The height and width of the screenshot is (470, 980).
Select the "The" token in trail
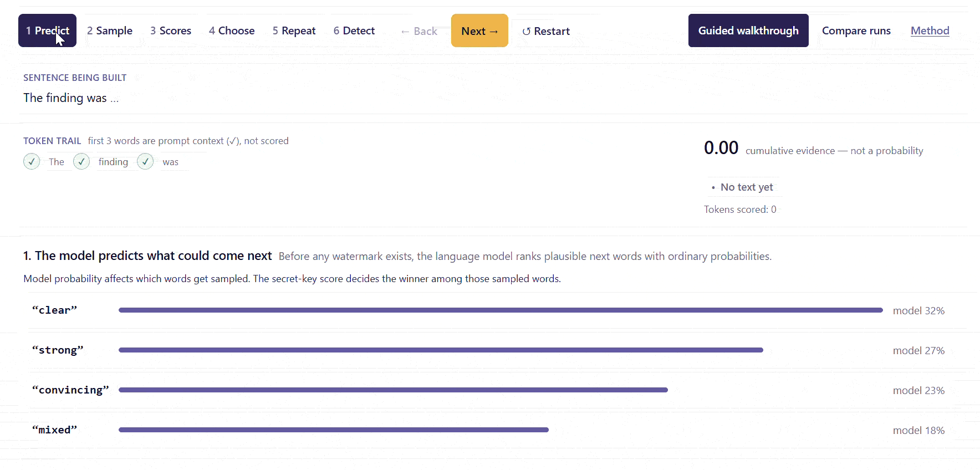57,162
